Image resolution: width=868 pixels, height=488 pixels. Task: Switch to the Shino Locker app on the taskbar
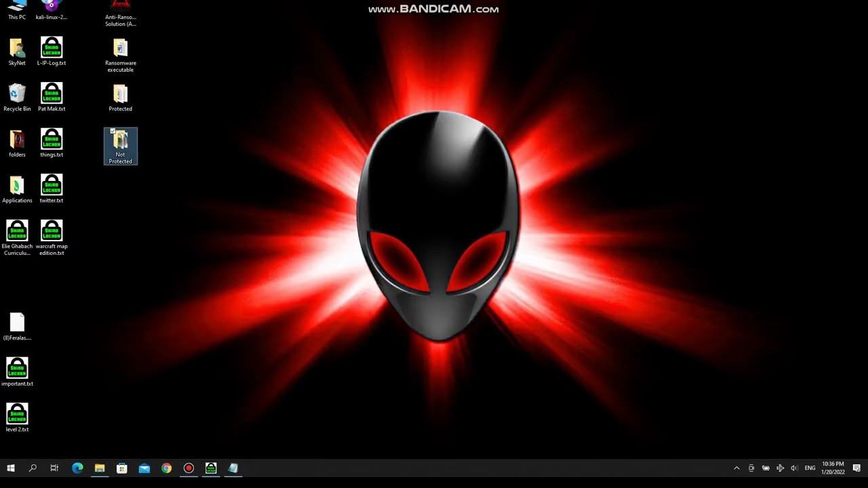[211, 468]
